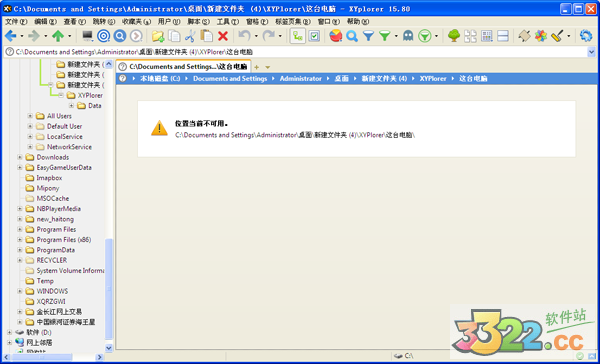Toggle the green funnel filter button
The image size is (600, 364).
click(384, 36)
